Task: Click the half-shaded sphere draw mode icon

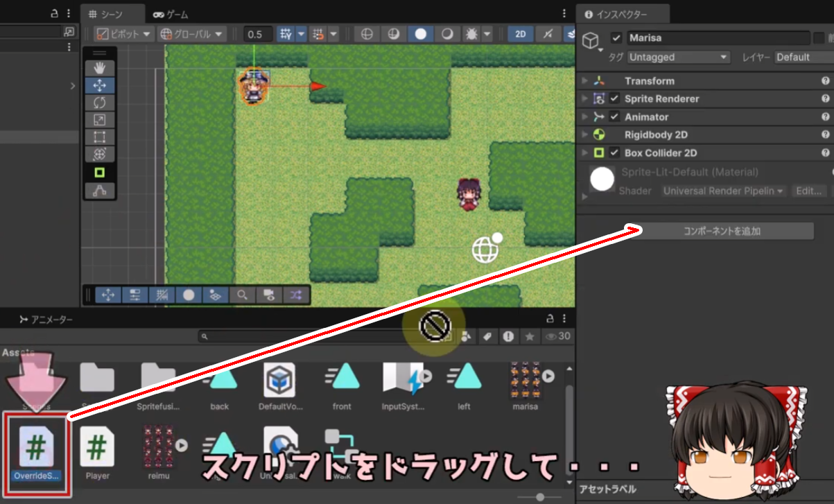Action: (393, 34)
